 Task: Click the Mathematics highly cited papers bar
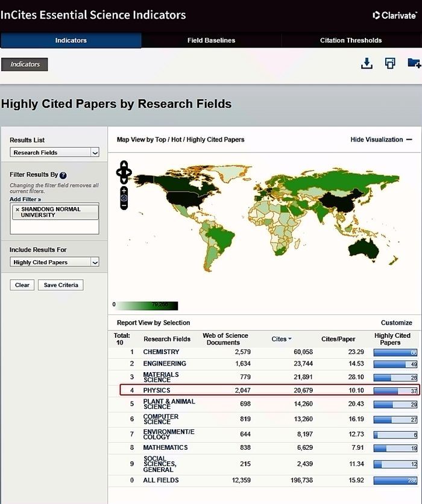pyautogui.click(x=395, y=448)
